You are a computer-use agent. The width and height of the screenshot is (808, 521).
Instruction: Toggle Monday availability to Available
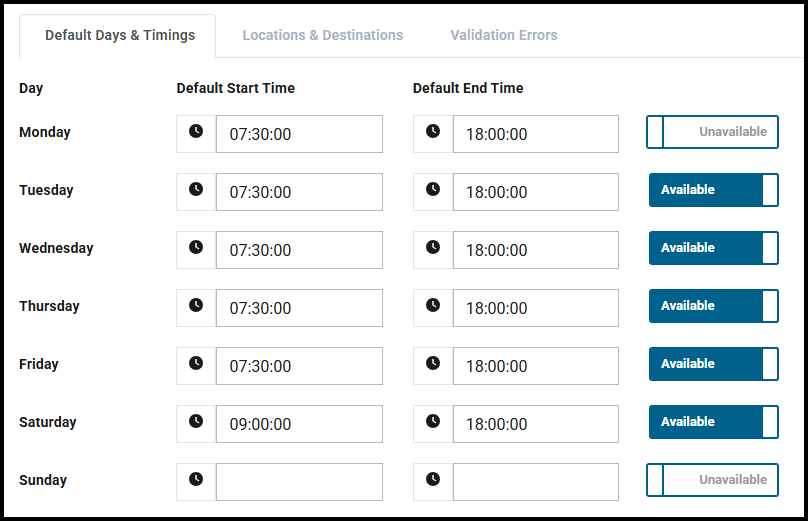[x=712, y=132]
